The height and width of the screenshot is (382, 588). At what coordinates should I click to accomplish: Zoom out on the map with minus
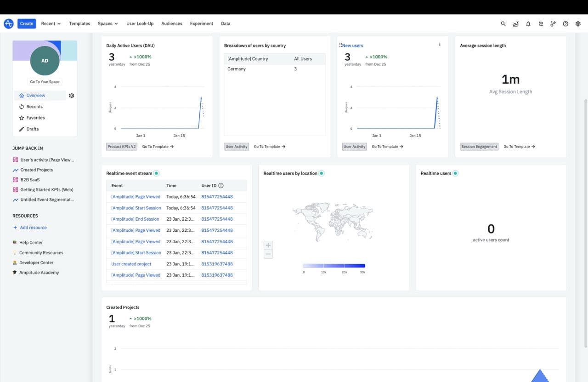[x=268, y=254]
